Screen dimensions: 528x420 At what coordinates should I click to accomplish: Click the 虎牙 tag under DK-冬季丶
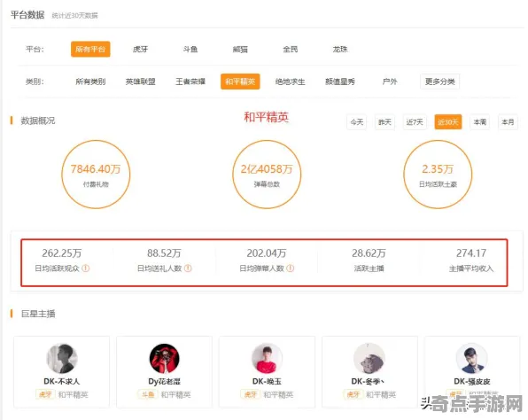pyautogui.click(x=353, y=394)
